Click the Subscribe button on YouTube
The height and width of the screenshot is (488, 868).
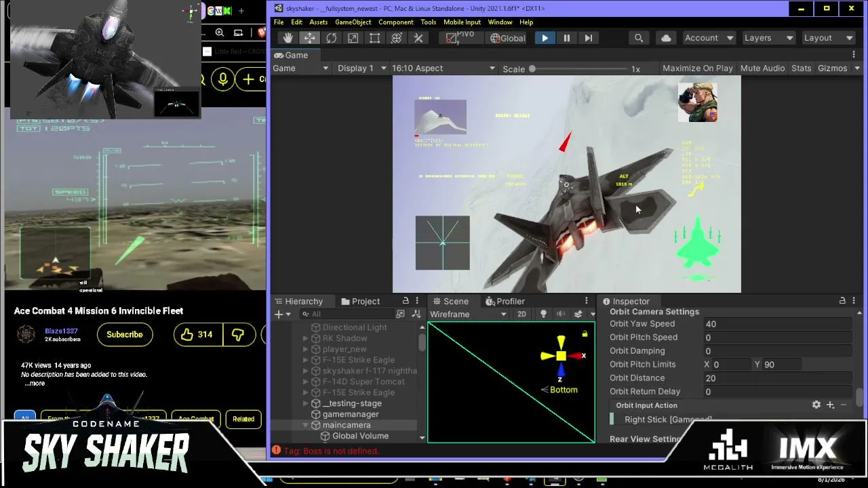pos(125,334)
